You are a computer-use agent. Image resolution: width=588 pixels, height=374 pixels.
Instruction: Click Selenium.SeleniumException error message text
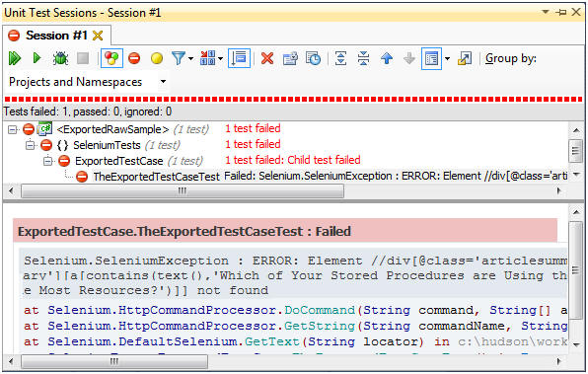click(x=296, y=275)
